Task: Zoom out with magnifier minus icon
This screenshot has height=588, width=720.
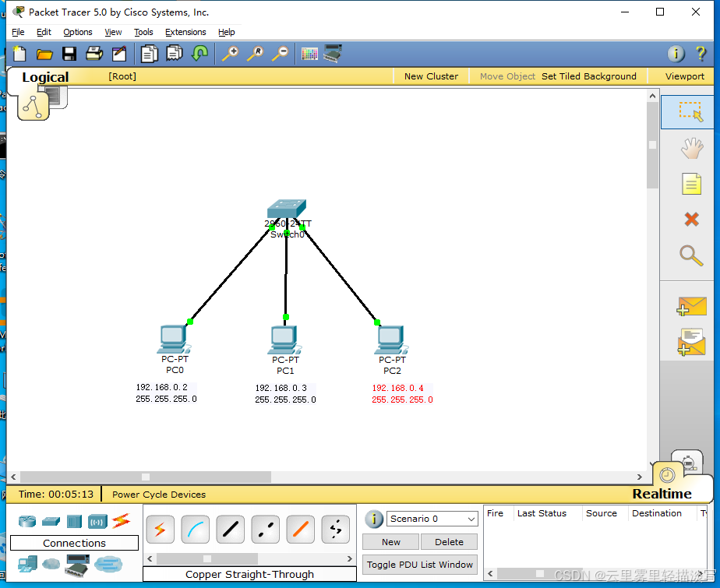Action: (x=280, y=53)
